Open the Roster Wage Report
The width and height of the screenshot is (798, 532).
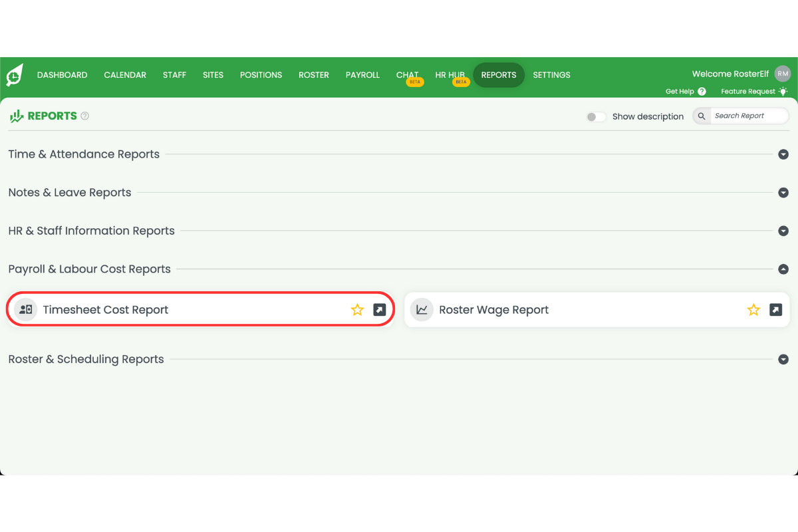tap(493, 309)
